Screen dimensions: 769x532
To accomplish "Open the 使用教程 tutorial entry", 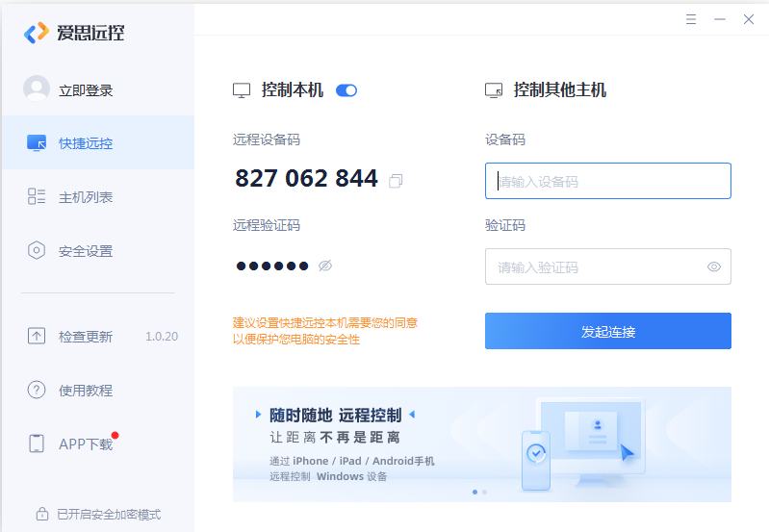I will click(86, 391).
